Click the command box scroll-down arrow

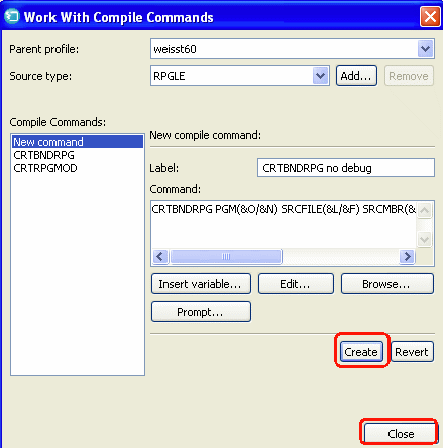tap(425, 239)
